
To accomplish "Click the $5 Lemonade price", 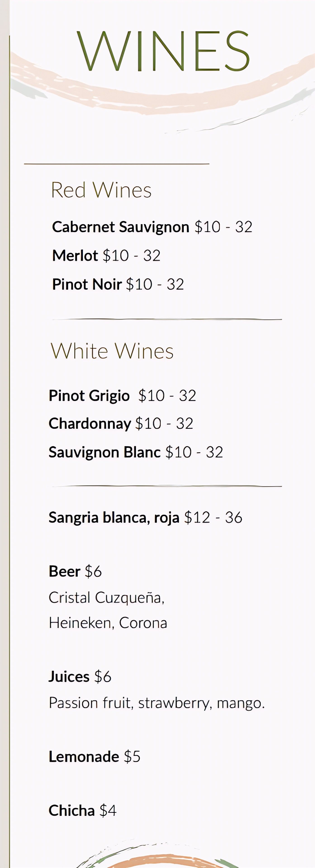I will 132,757.
